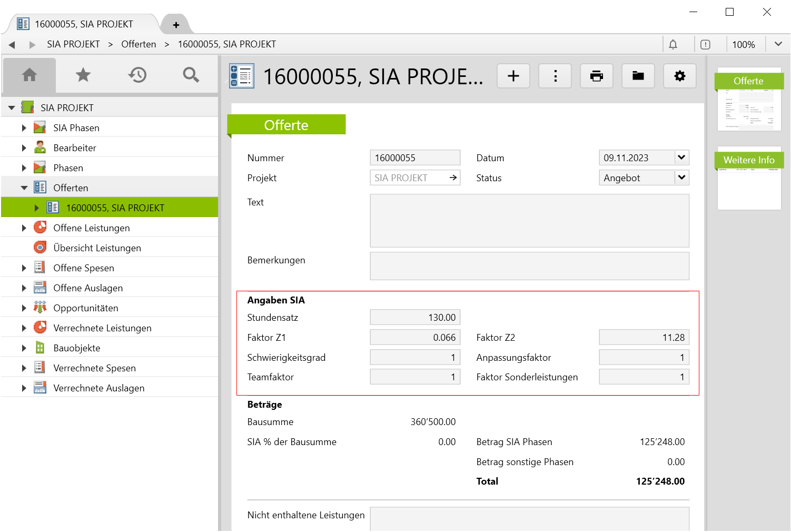
Task: Open the Favorites star tab
Action: pos(83,75)
